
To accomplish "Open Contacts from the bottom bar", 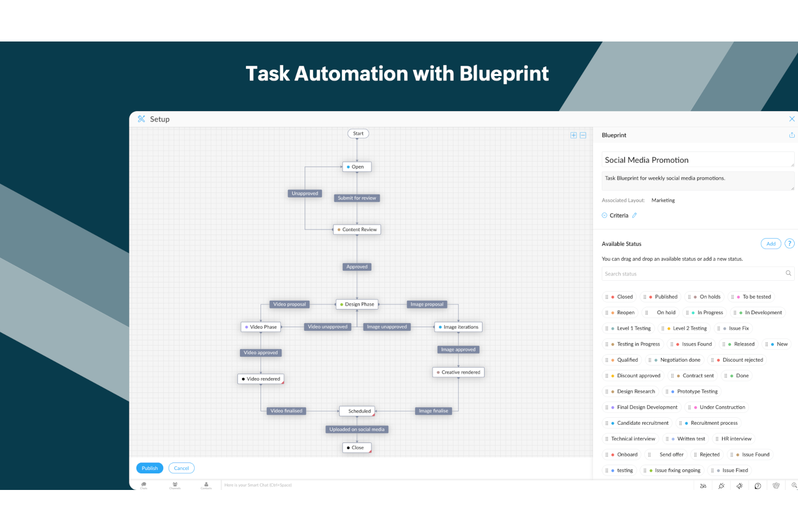I will 207,485.
